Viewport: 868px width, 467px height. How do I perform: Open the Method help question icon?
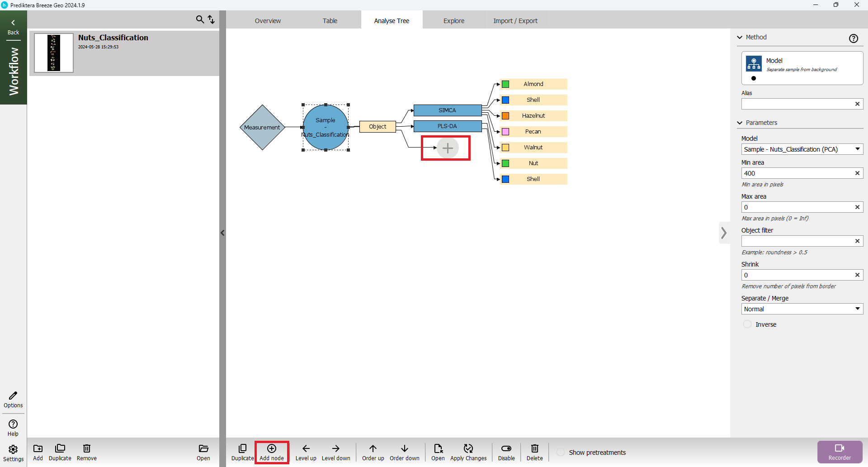853,38
